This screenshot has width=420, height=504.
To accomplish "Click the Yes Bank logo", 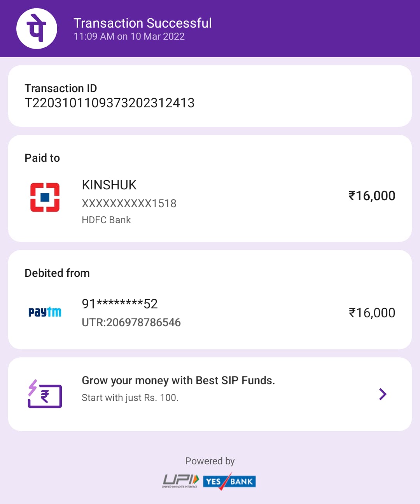I will coord(229,481).
